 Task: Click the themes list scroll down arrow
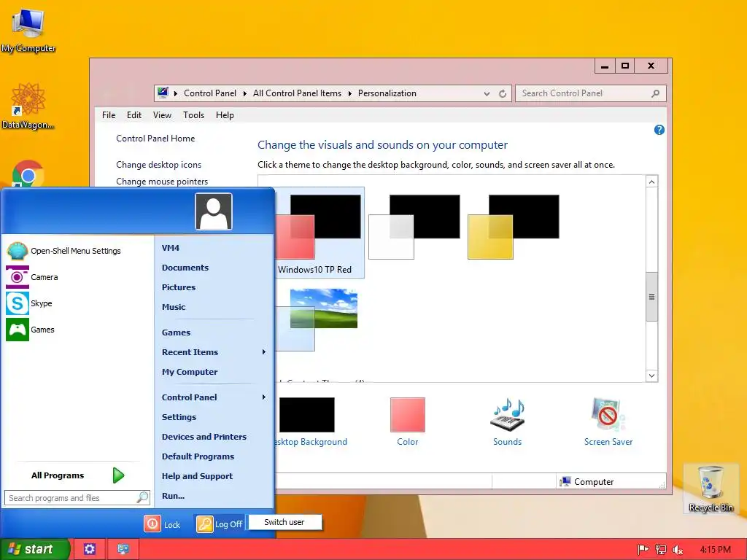tap(651, 376)
